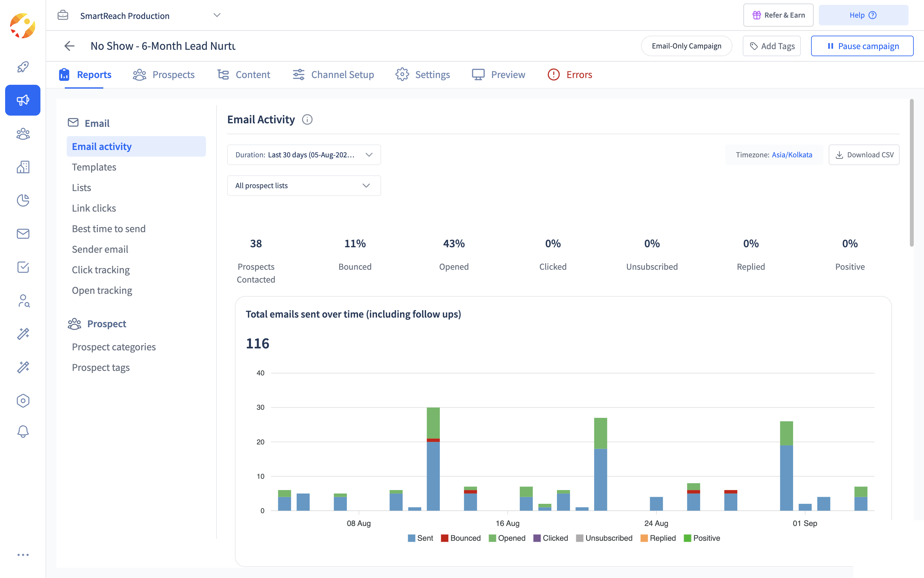Open the upper magic wand sidebar icon
The width and height of the screenshot is (924, 578).
pos(23,334)
